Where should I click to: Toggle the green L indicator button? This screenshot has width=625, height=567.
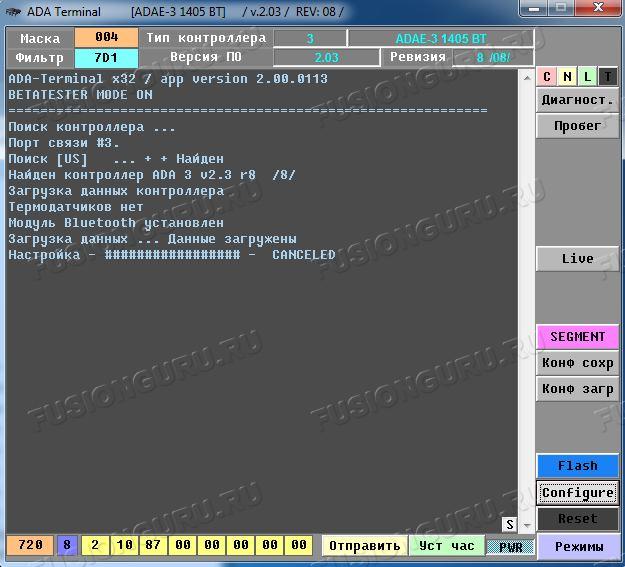pyautogui.click(x=588, y=77)
